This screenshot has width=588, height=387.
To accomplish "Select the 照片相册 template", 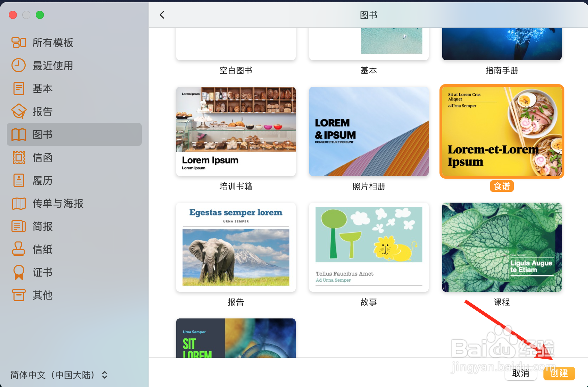I will (x=368, y=131).
